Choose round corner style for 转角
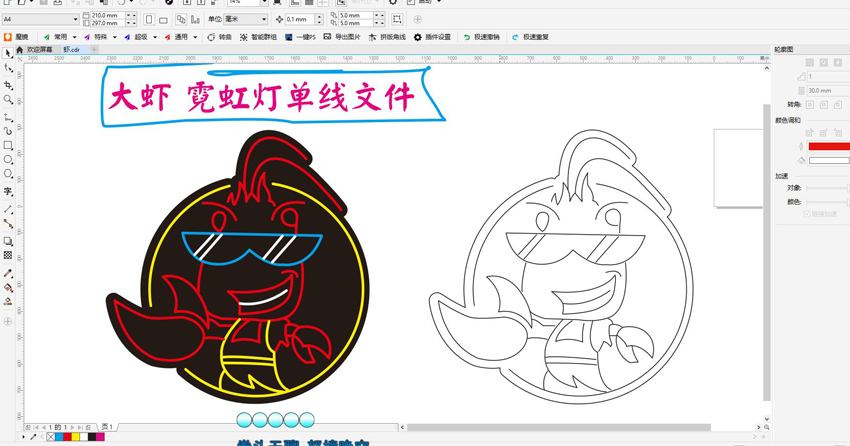The width and height of the screenshot is (850, 446). pyautogui.click(x=823, y=105)
